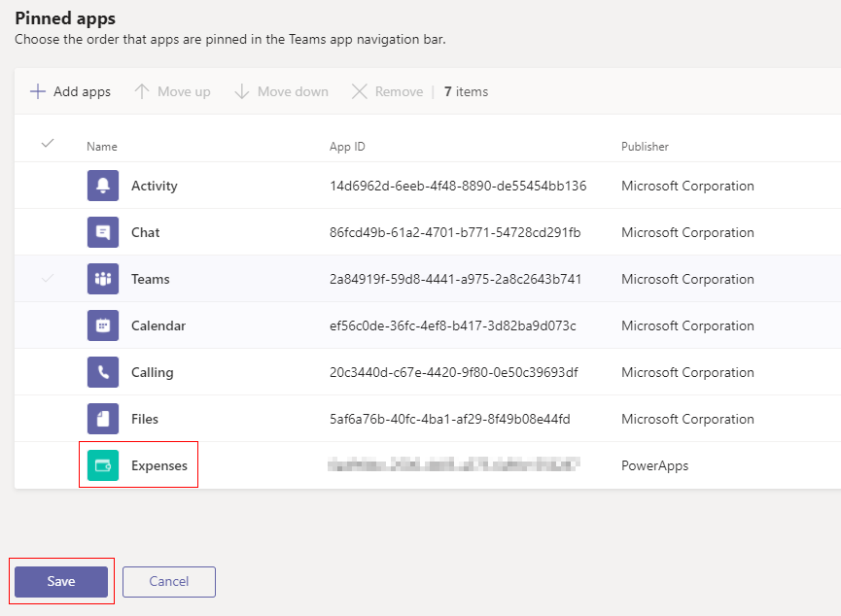Click the Activity bell app icon
This screenshot has height=616, width=841.
coord(103,186)
